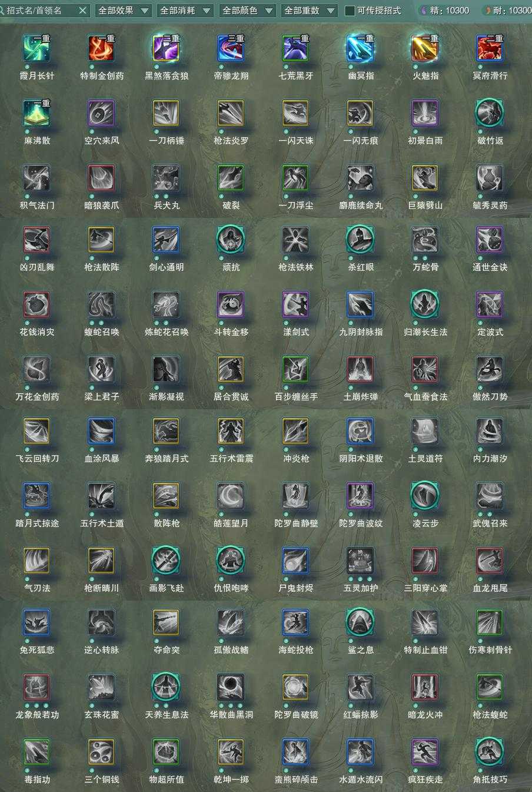Viewport: 532px width, 792px height.
Task: Pick the 剑心通明 skill icon
Action: click(x=166, y=240)
